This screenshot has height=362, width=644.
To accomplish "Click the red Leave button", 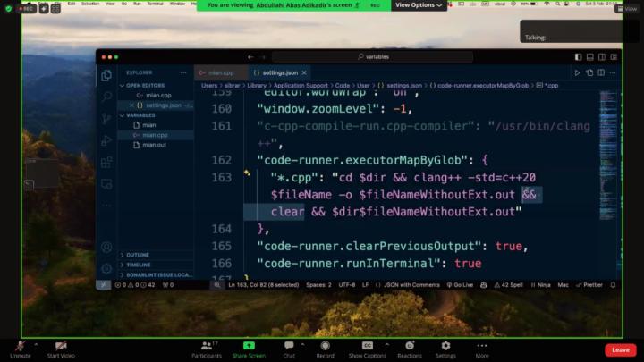I will click(x=620, y=349).
